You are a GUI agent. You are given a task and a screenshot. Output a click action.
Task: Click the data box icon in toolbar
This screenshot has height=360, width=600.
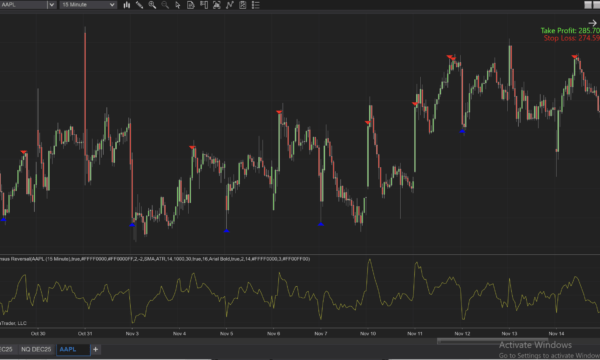(217, 5)
